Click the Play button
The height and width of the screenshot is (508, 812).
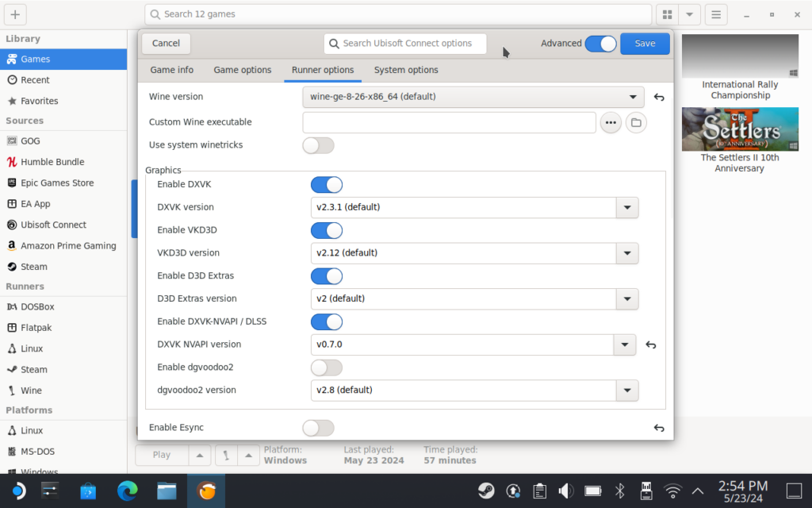click(162, 455)
